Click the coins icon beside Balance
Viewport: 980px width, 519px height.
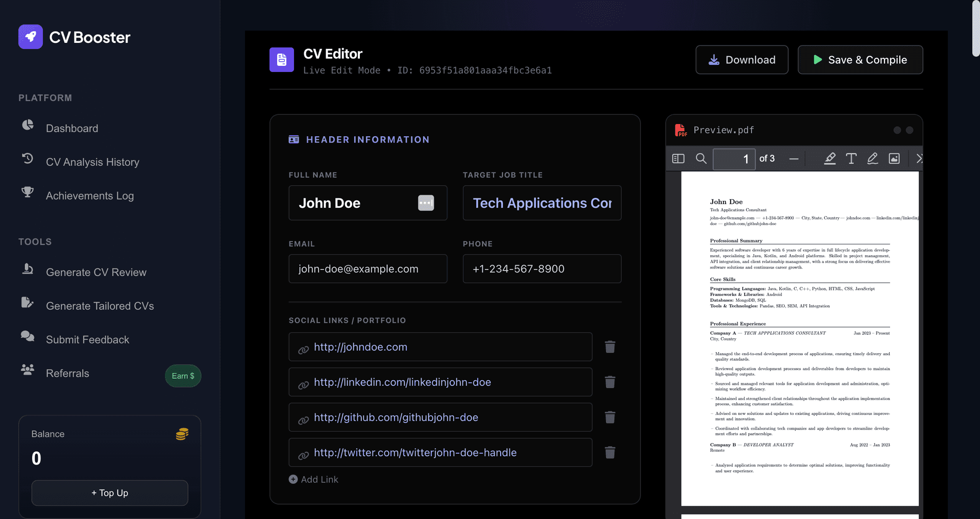pyautogui.click(x=182, y=434)
